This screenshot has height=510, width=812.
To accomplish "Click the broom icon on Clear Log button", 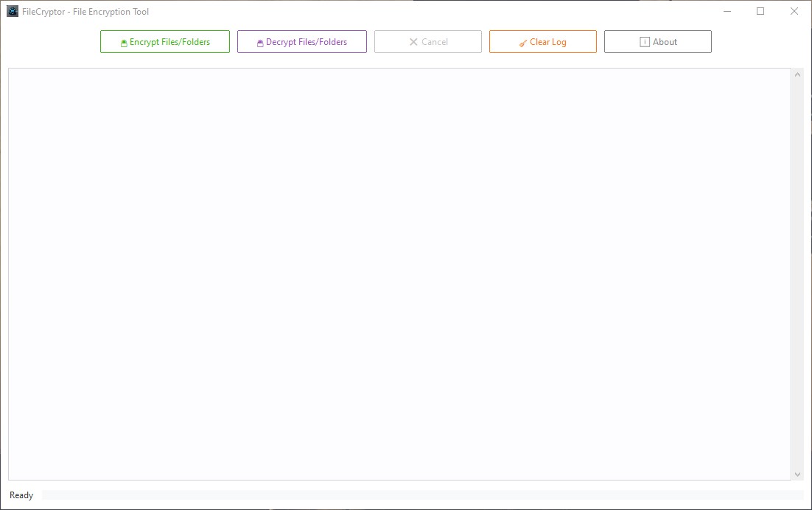I will (522, 42).
